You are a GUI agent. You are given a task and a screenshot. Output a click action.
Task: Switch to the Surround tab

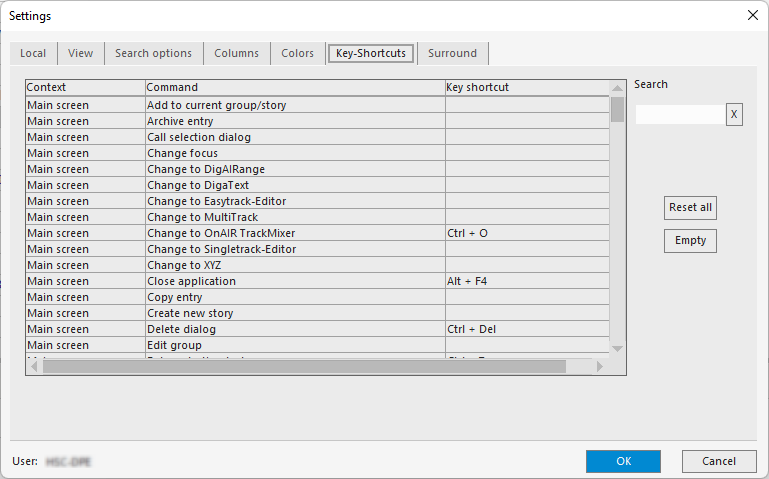point(452,54)
